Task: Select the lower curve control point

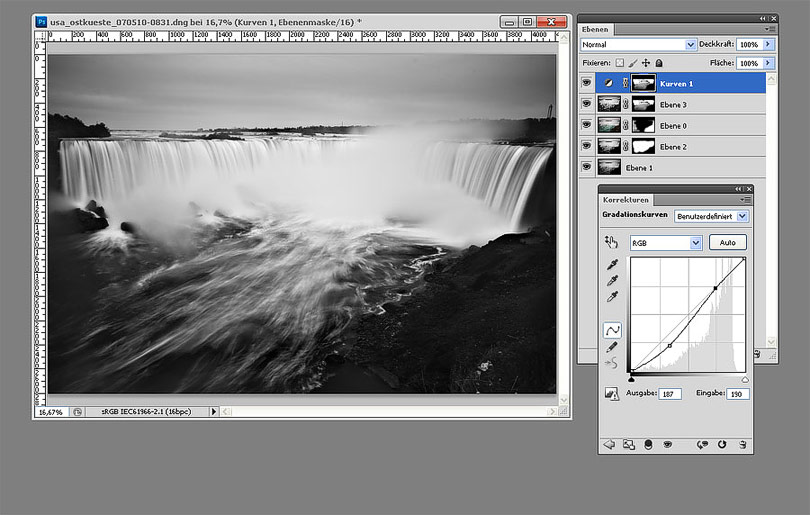Action: click(669, 346)
